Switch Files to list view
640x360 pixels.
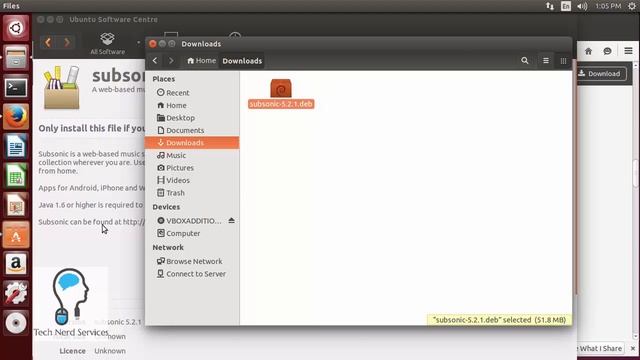tap(546, 61)
